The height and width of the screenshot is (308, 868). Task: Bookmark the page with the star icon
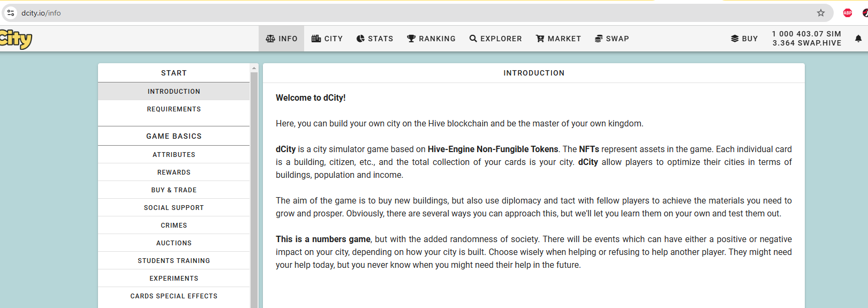821,13
